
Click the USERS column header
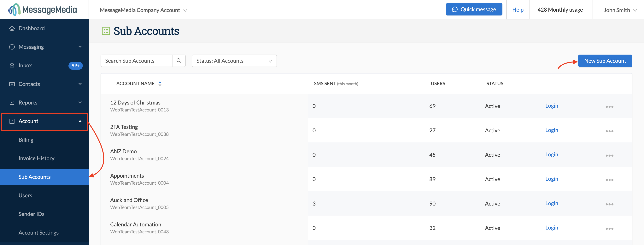438,84
